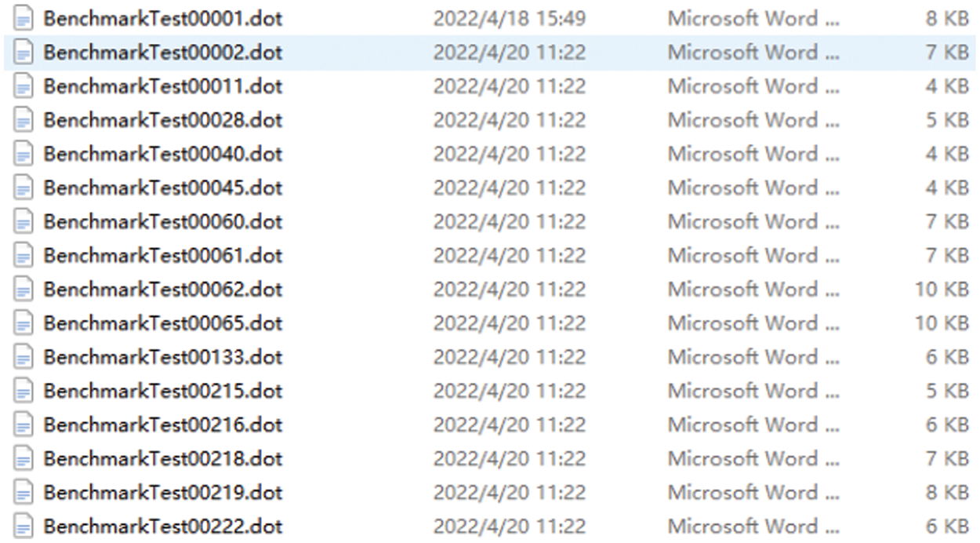Click file name BenchmarkTest00215.dot

(x=162, y=391)
